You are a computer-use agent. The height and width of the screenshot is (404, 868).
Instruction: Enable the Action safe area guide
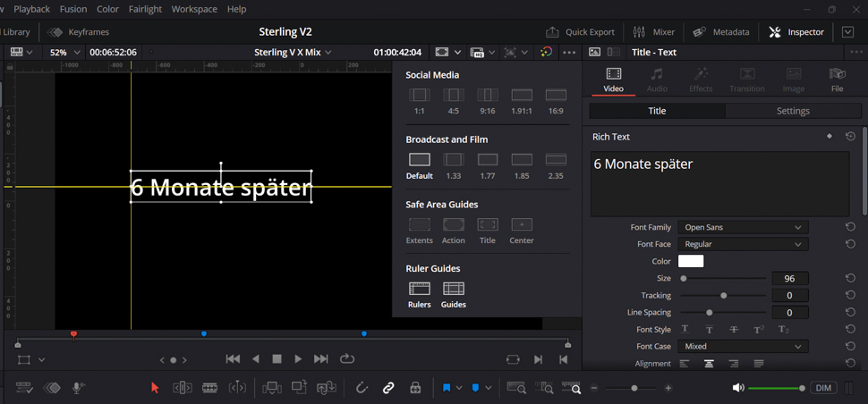point(454,224)
